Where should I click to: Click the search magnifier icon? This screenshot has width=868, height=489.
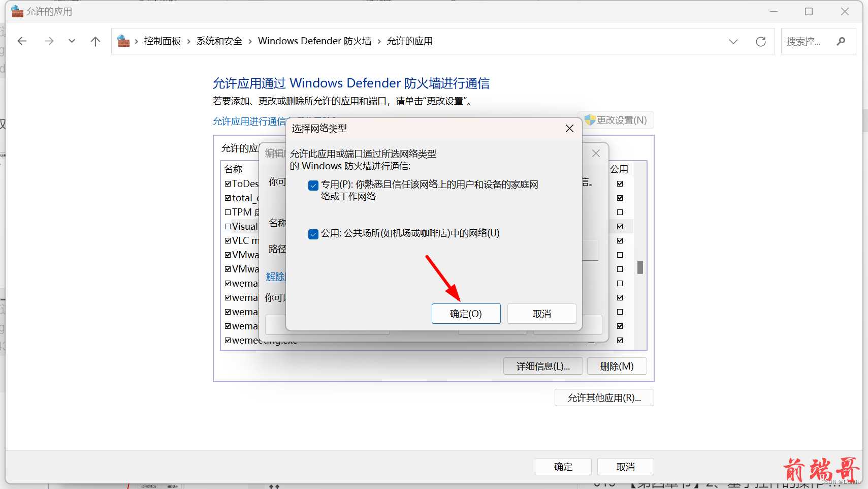click(x=841, y=41)
